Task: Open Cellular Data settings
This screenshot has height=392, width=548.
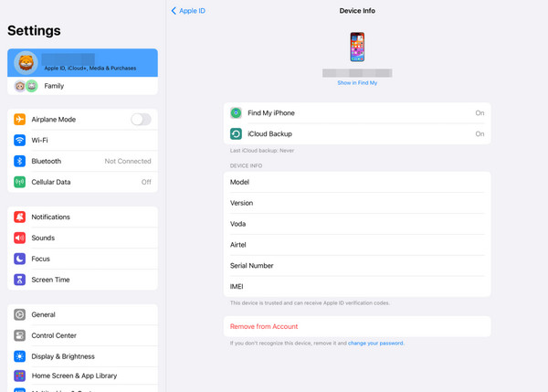Action: tap(82, 182)
